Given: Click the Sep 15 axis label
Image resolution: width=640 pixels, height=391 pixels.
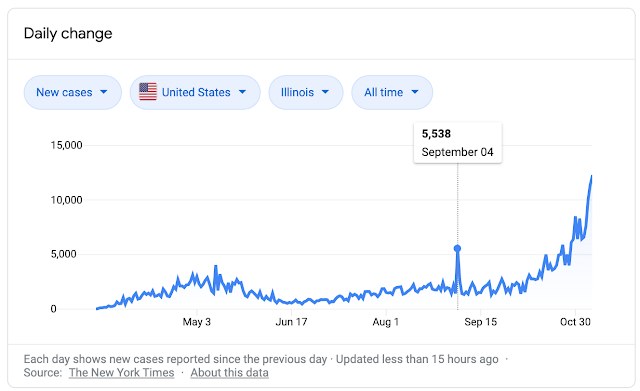Looking at the screenshot, I should (481, 322).
